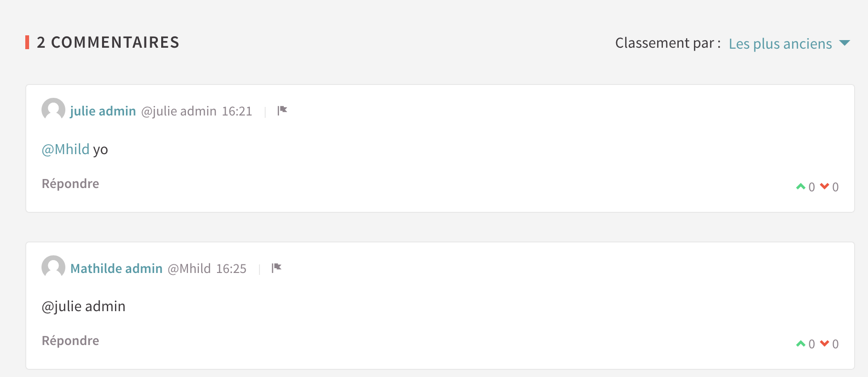Downvote julie admin's comment
This screenshot has height=377, width=868.
point(825,187)
